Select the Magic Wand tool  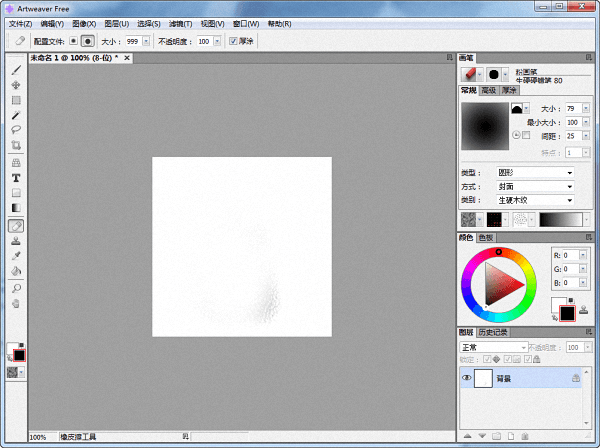click(x=16, y=116)
